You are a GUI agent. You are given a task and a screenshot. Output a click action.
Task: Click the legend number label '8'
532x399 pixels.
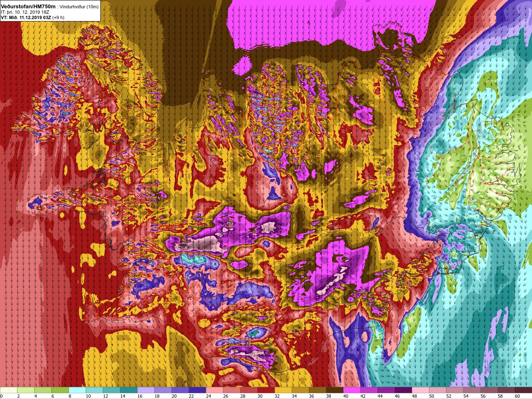[x=69, y=396]
